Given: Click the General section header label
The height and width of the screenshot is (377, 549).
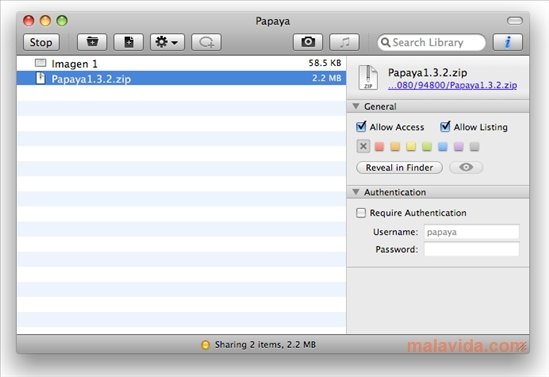Looking at the screenshot, I should (x=380, y=106).
